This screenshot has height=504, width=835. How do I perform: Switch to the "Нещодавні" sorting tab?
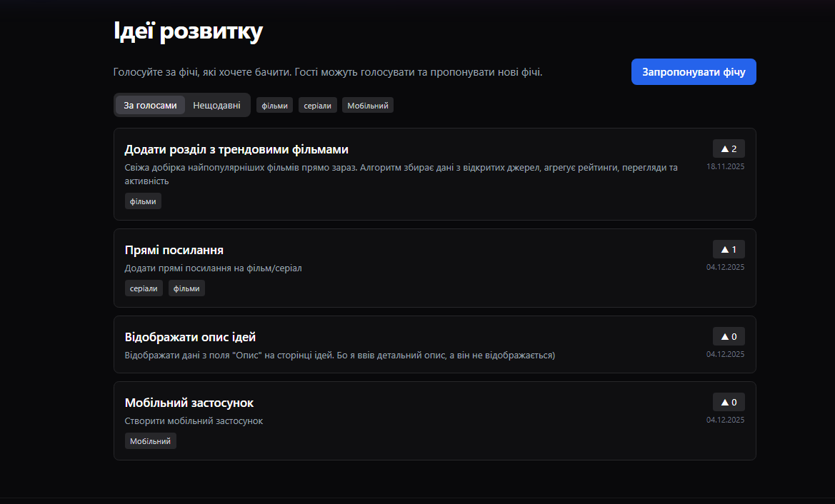pos(216,105)
